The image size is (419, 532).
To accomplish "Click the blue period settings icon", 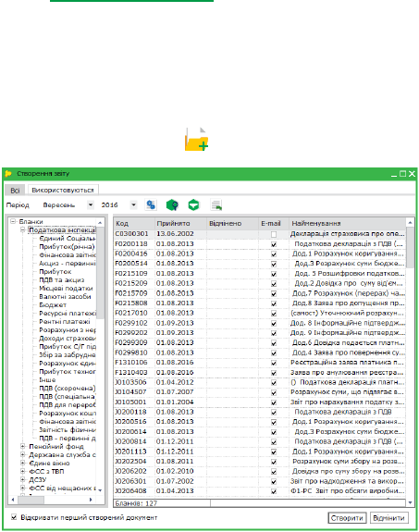I will [x=151, y=204].
